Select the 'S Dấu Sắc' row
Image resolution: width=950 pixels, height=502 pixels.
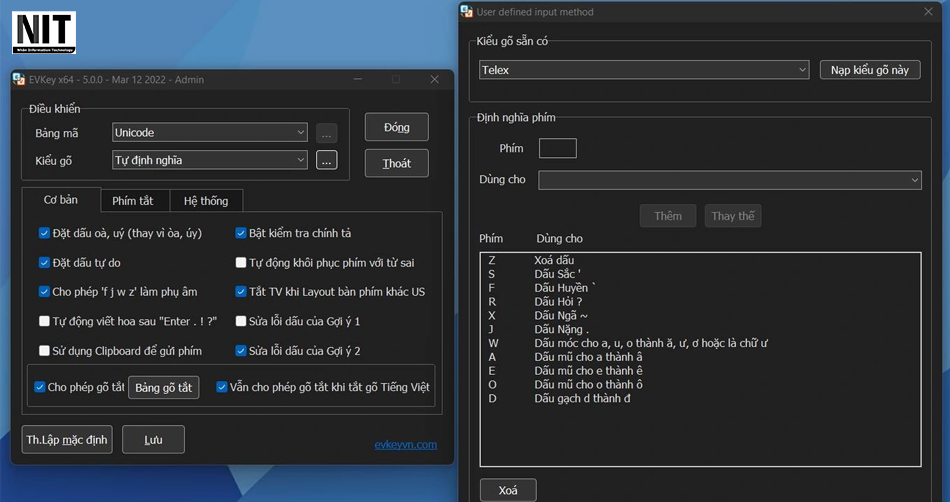point(700,274)
